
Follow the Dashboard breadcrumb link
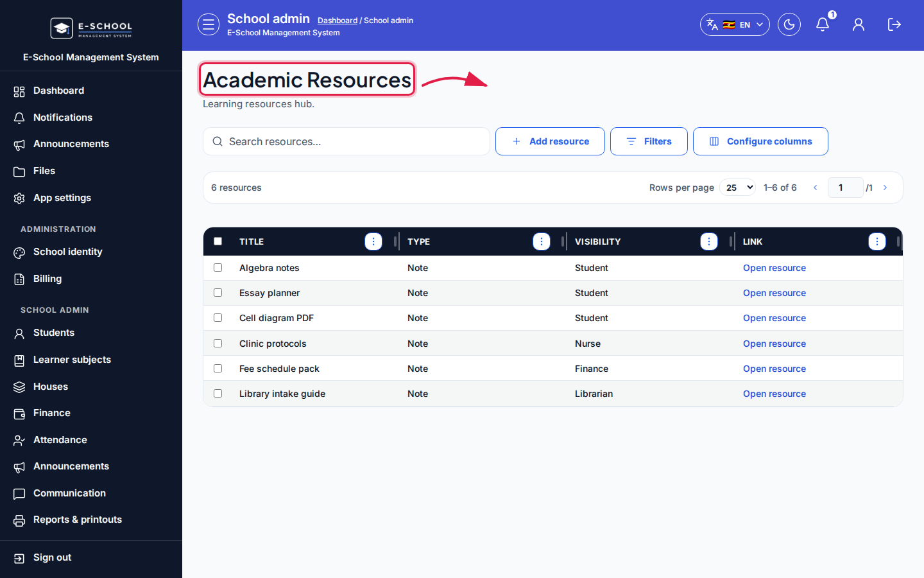(338, 21)
